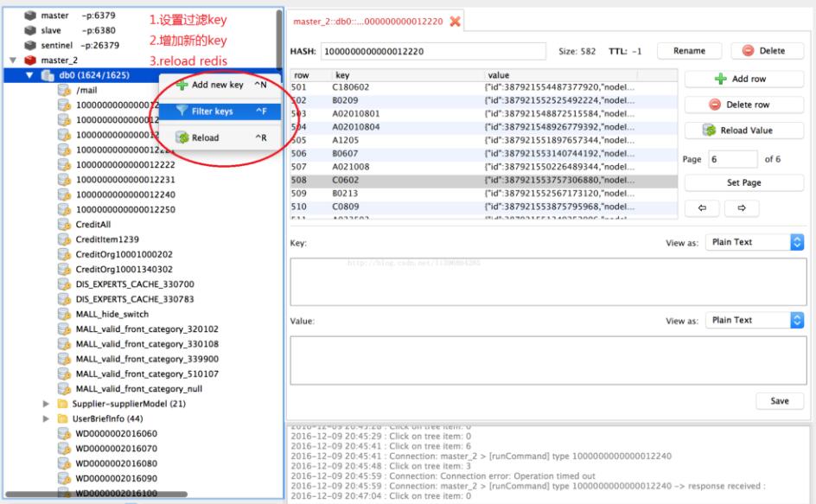816x504 pixels.
Task: Click the slave server icon
Action: (x=30, y=30)
